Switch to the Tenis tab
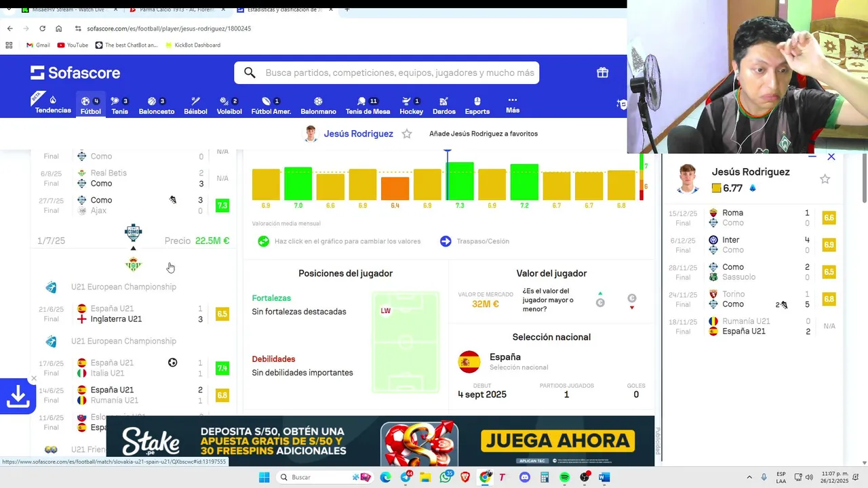The height and width of the screenshot is (488, 868). pos(119,105)
